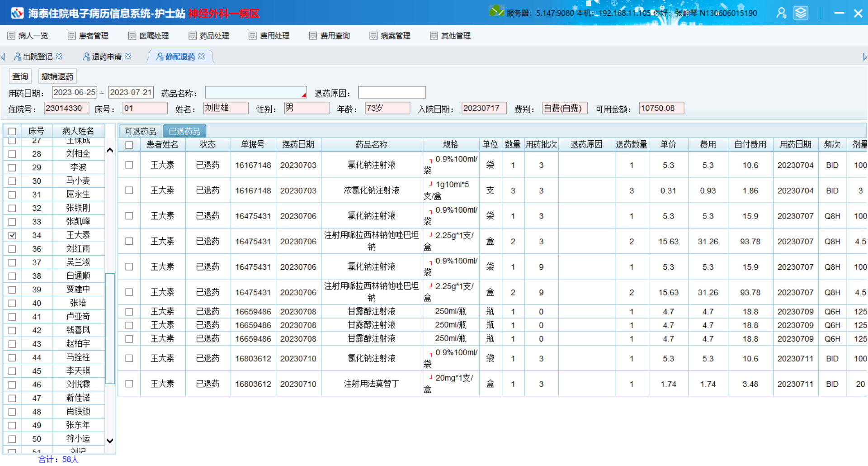The height and width of the screenshot is (466, 868).
Task: Check the row for 注射用法莫替丁
Action: 129,384
